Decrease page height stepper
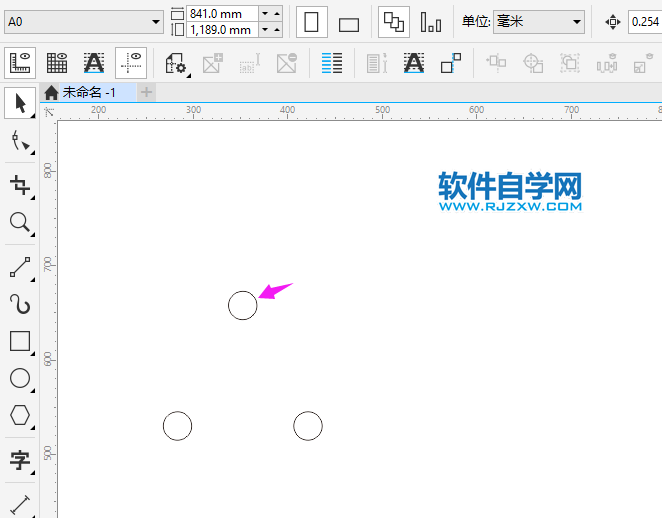The image size is (662, 518). click(265, 30)
